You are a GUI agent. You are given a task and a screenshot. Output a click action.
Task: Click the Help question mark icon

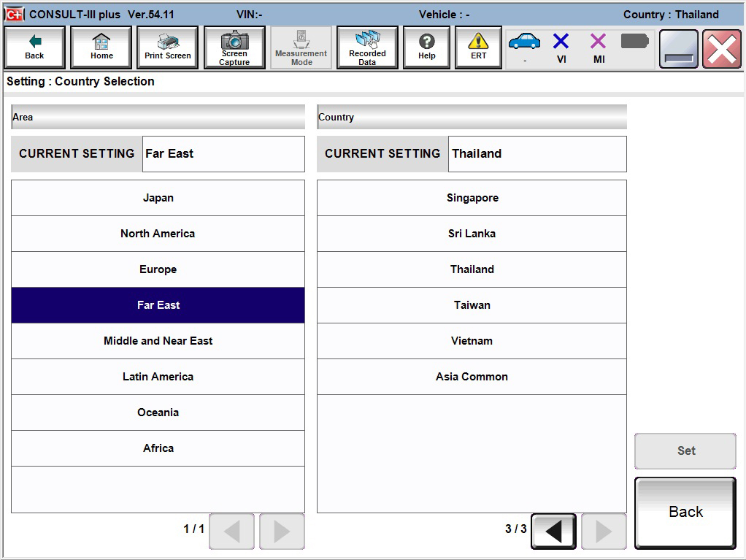tap(426, 47)
